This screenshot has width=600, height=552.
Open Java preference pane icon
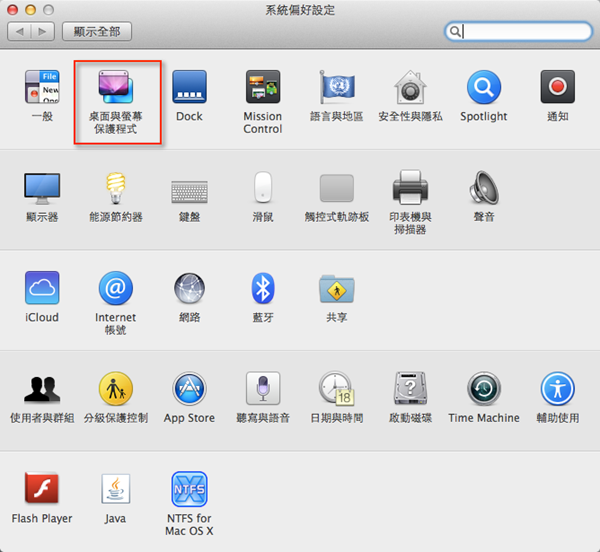click(116, 488)
